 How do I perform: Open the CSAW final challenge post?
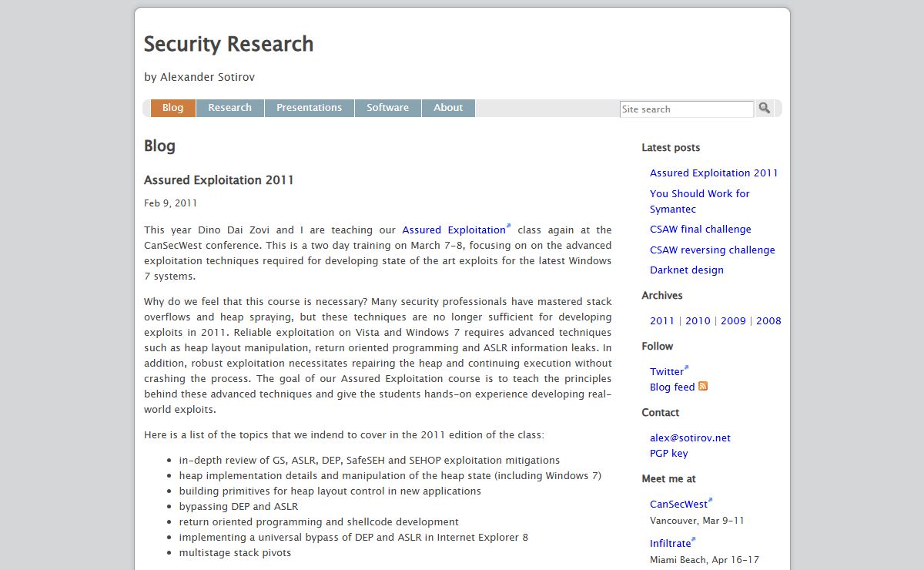coord(701,230)
